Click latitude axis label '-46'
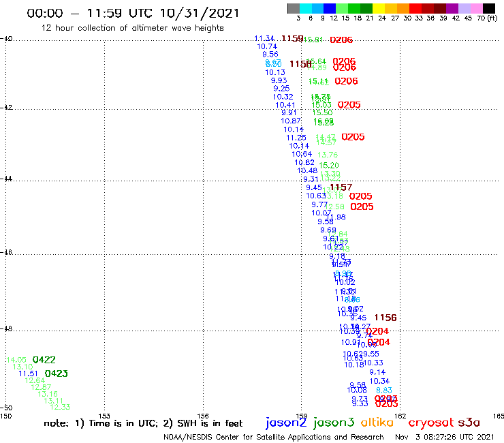The height and width of the screenshot is (443, 504). [x=6, y=252]
